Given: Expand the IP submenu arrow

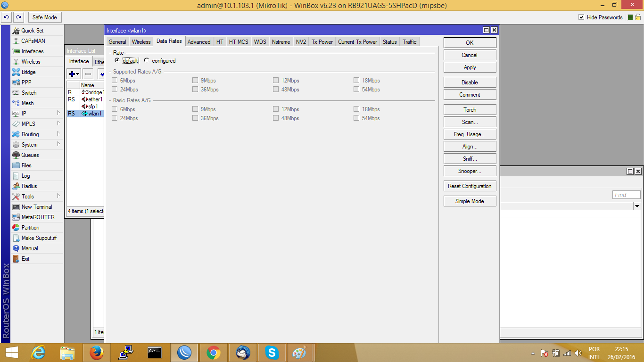Looking at the screenshot, I should click(58, 113).
